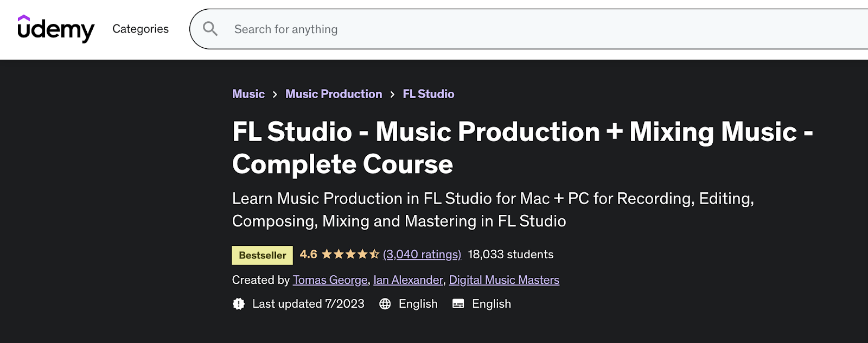Click the course title heading
Viewport: 868px width, 343px height.
tap(522, 148)
